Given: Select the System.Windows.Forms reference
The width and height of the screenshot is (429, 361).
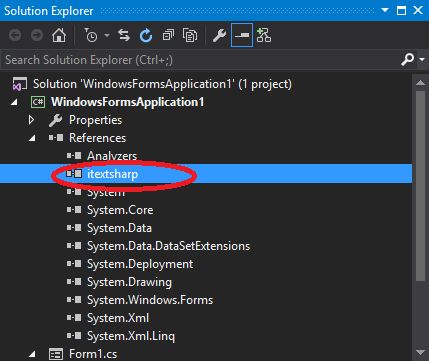Looking at the screenshot, I should (150, 300).
